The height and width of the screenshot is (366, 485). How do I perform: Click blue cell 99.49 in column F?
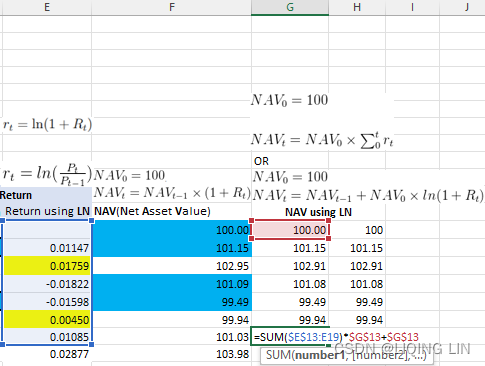pos(172,302)
